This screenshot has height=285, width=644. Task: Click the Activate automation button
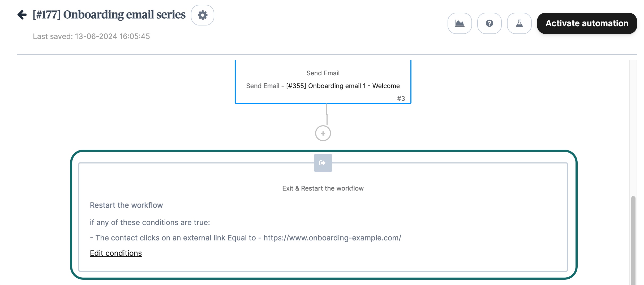click(x=587, y=23)
